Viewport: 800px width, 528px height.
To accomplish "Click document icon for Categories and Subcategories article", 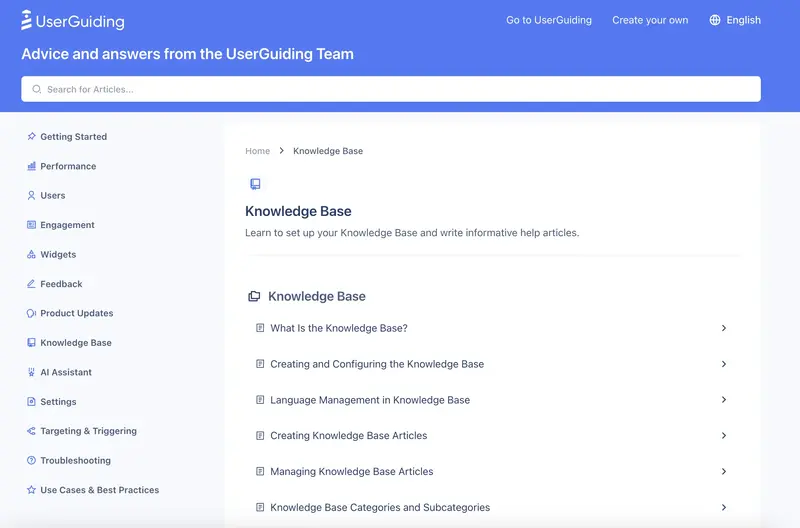I will point(260,507).
